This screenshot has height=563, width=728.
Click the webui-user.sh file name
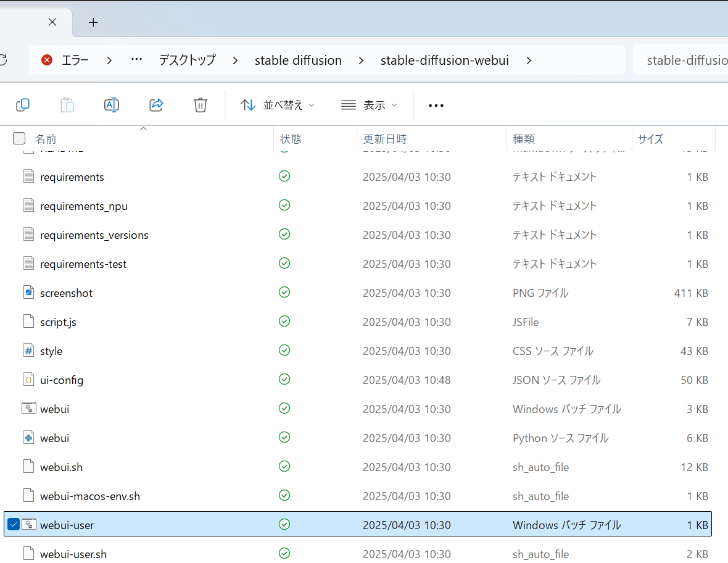pyautogui.click(x=73, y=554)
